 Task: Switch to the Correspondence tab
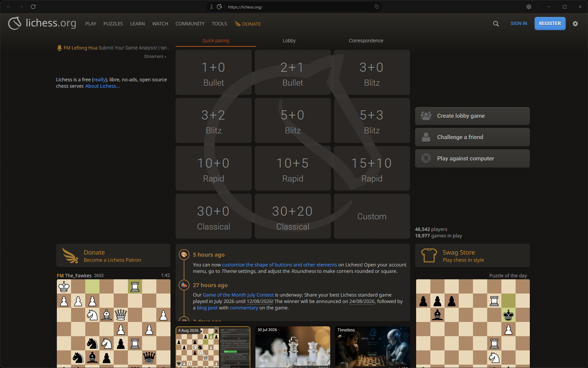tap(366, 41)
